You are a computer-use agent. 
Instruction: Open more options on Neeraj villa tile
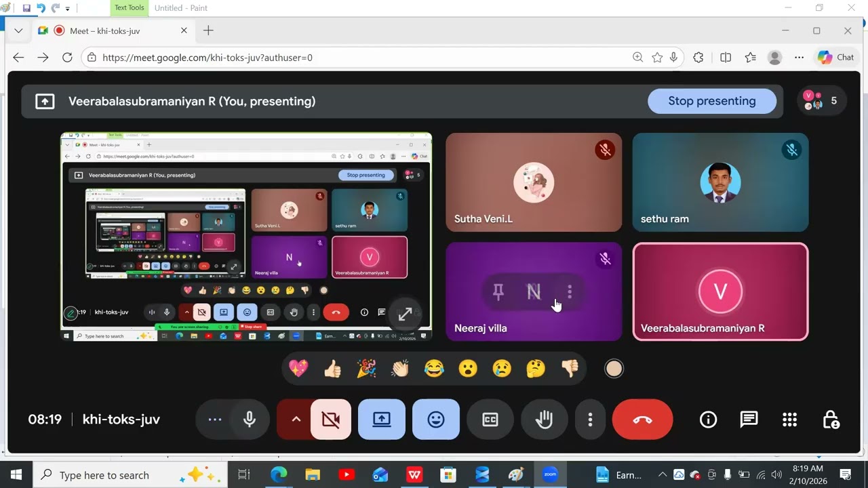570,292
